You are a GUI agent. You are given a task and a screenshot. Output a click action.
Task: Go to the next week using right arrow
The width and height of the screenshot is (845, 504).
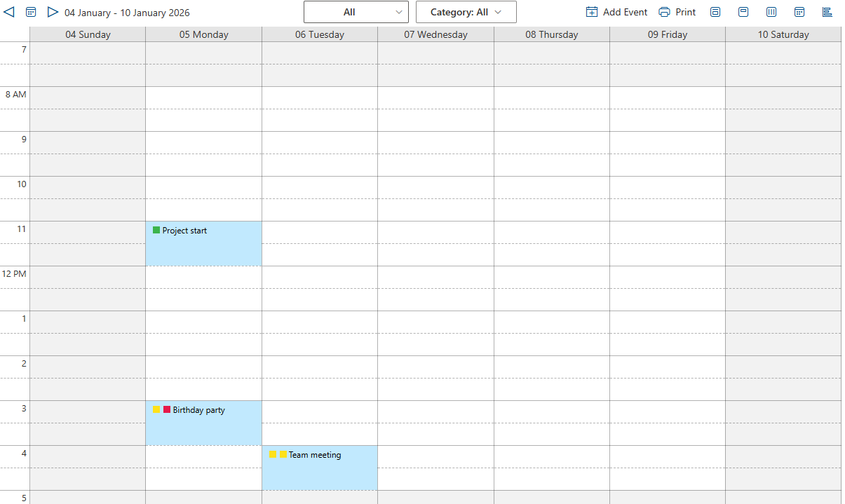[53, 12]
